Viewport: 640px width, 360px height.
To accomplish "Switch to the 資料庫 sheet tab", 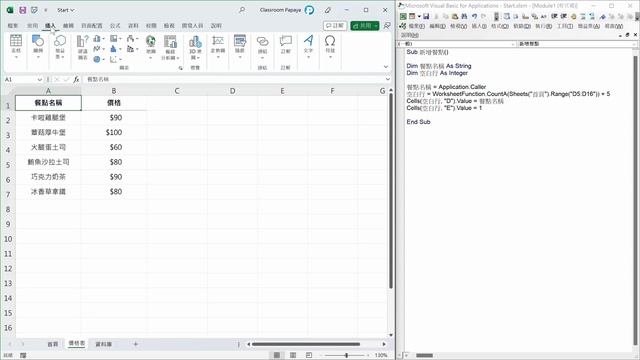I will point(103,344).
